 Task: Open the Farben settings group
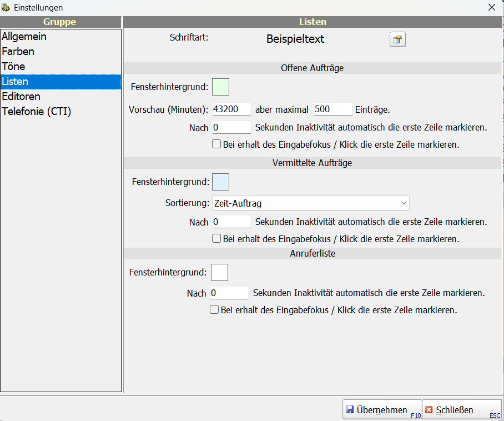pos(18,52)
